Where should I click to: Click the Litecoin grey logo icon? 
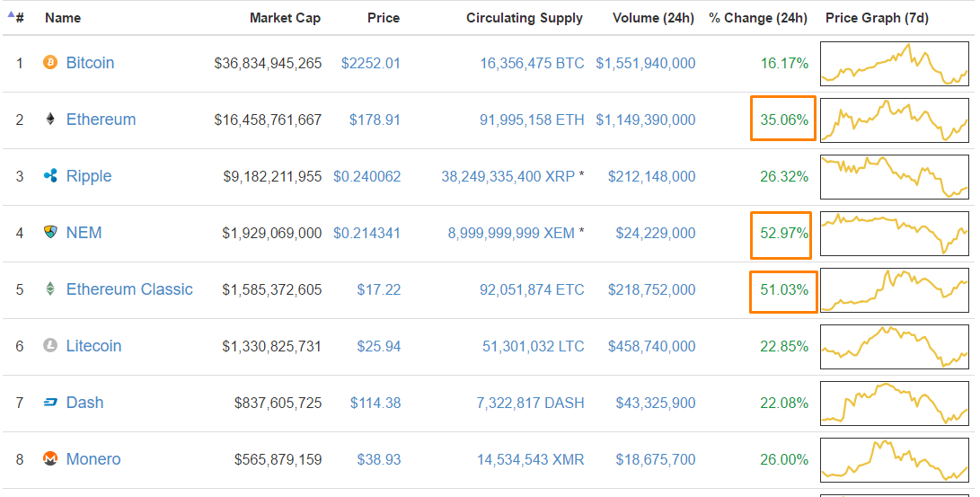(50, 345)
